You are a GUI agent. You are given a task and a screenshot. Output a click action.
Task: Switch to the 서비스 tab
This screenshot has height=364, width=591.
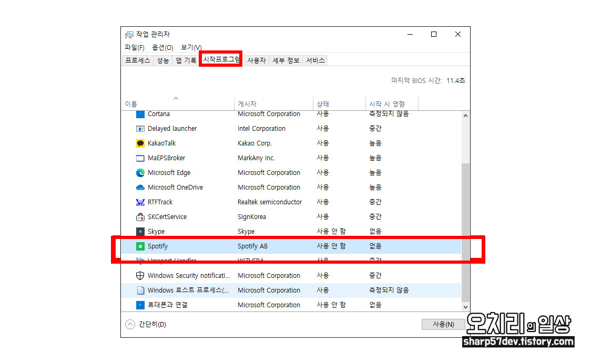[315, 60]
